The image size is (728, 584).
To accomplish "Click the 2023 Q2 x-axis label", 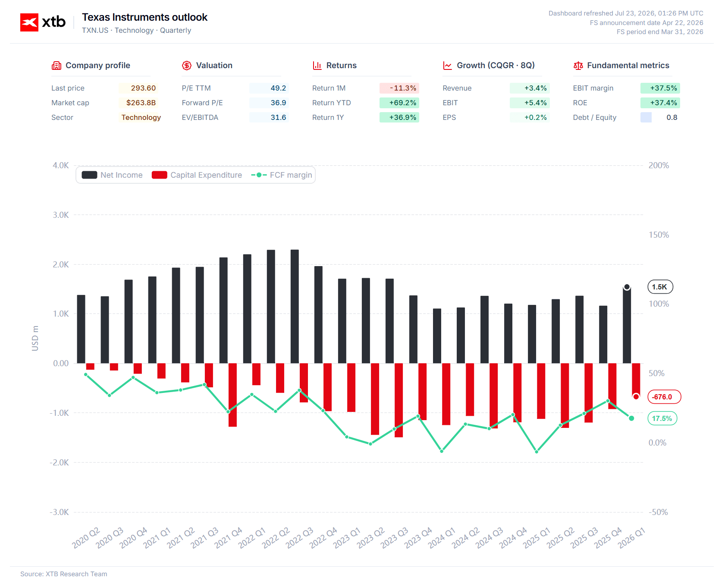I will [x=370, y=537].
